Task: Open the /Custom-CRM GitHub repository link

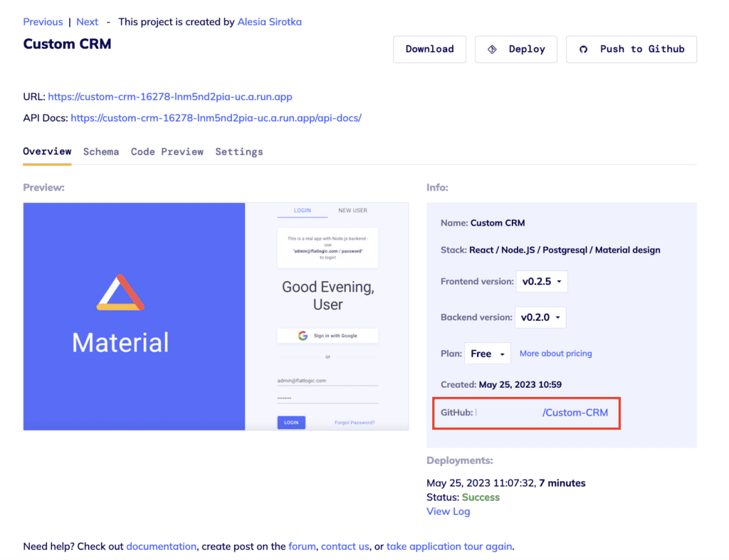Action: [575, 413]
